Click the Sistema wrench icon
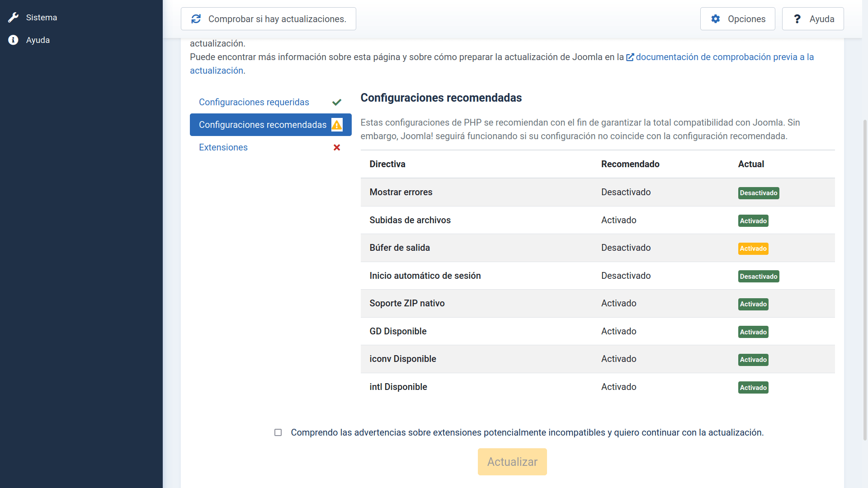 pyautogui.click(x=13, y=18)
